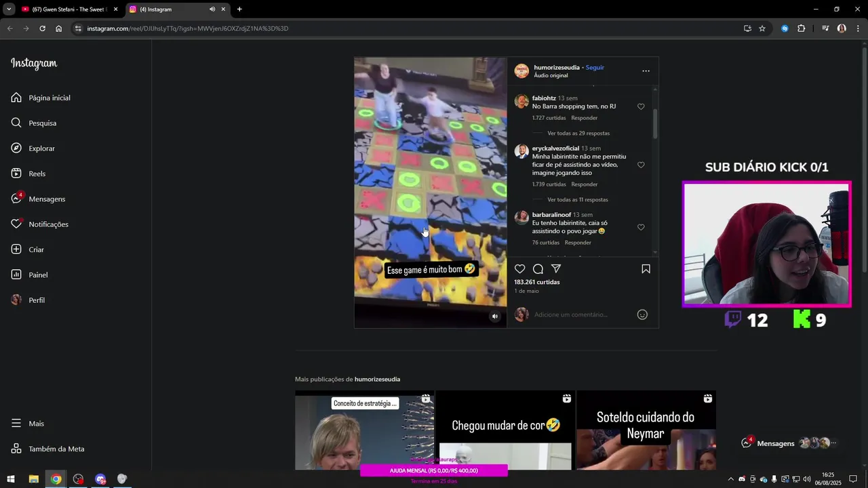Open the Painel dashboard icon
Viewport: 868px width, 488px height.
[x=16, y=274]
